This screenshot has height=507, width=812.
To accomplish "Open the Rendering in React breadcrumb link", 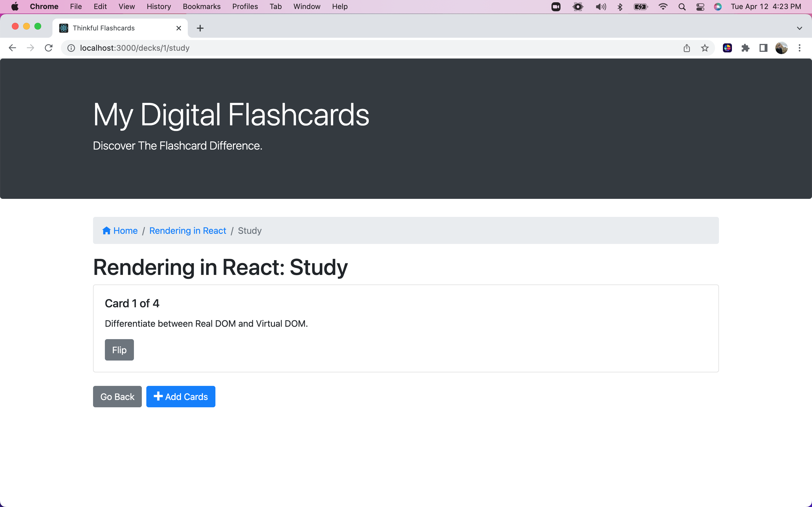I will (187, 231).
